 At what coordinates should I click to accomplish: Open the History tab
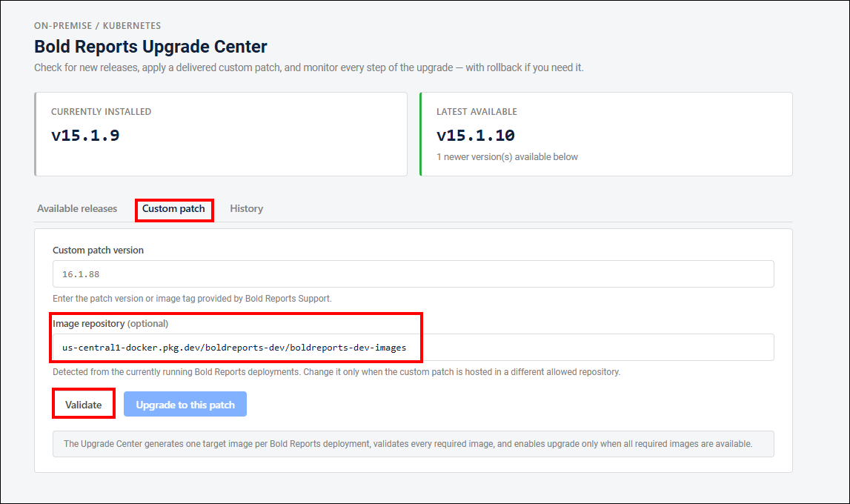[x=246, y=209]
